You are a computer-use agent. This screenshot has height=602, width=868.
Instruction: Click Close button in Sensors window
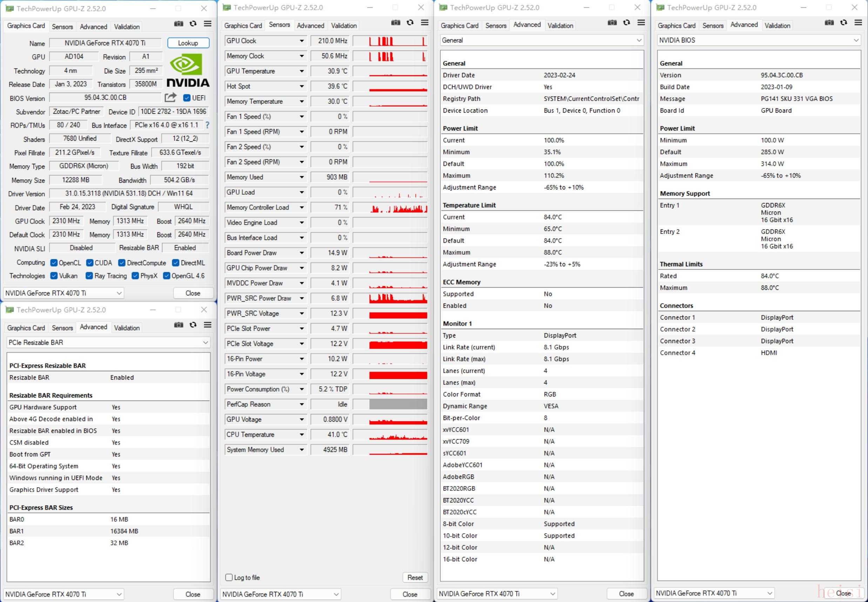pos(410,594)
